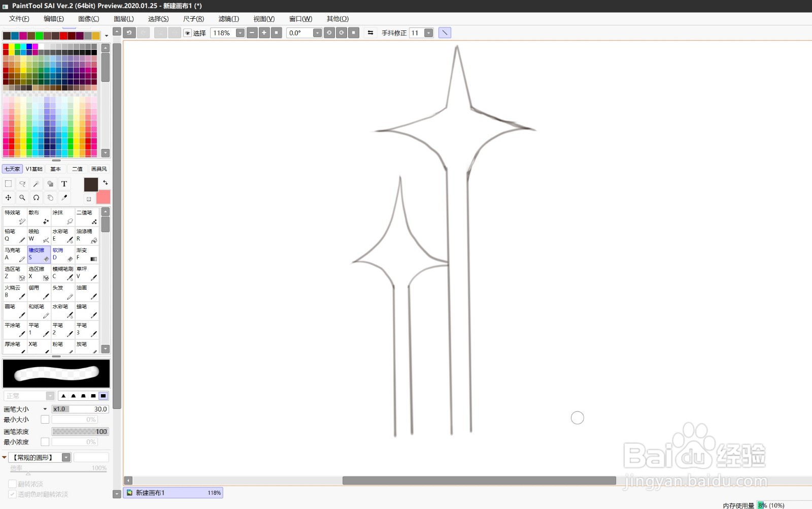Select the lasso selection tool
812x509 pixels.
coord(22,184)
